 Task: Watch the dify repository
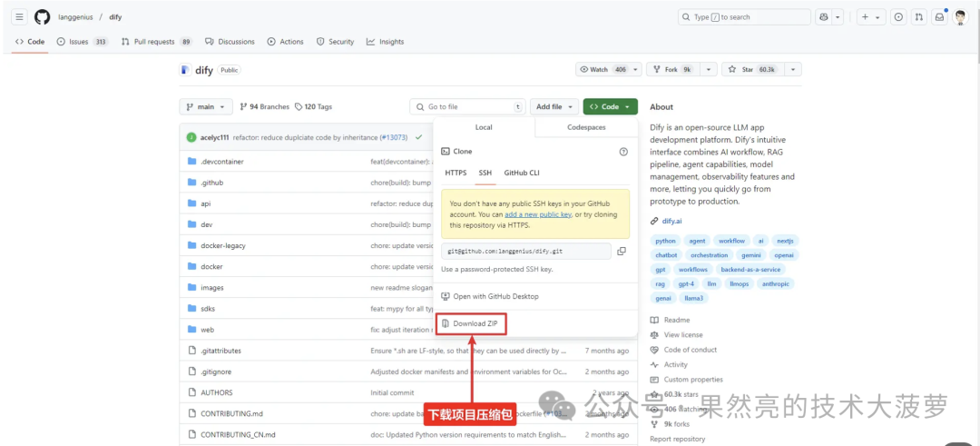(x=603, y=69)
